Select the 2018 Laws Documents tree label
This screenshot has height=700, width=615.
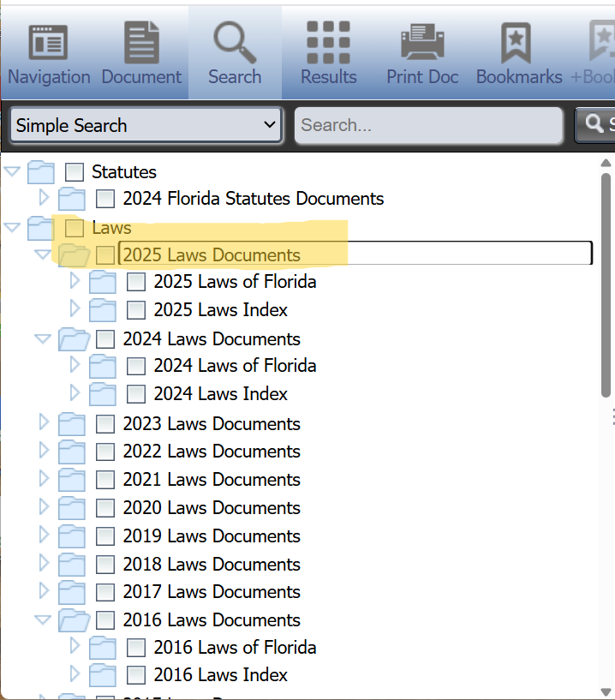point(212,565)
